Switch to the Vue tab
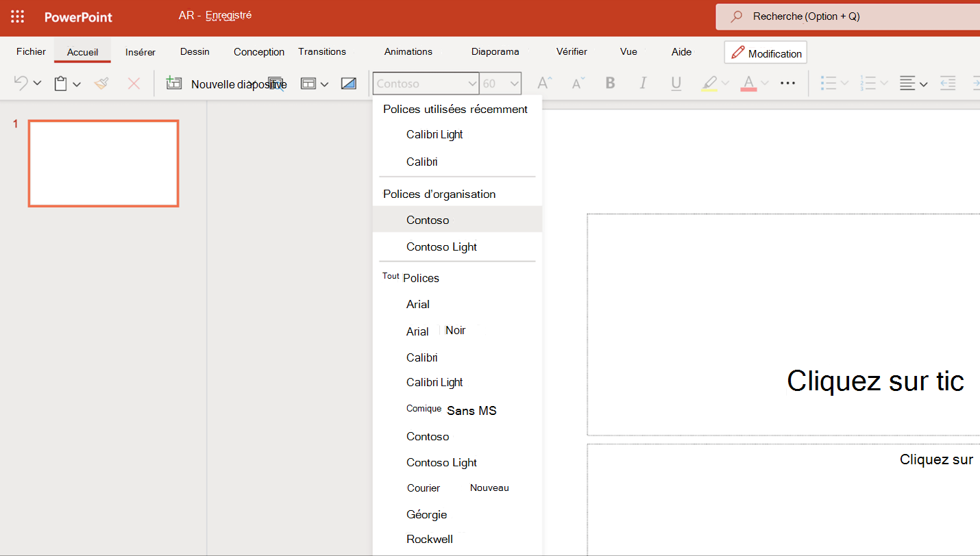Image resolution: width=980 pixels, height=556 pixels. click(628, 51)
